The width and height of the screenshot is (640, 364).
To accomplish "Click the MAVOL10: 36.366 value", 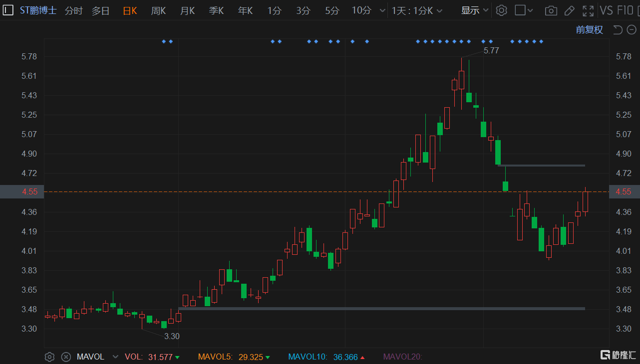I will tap(326, 357).
